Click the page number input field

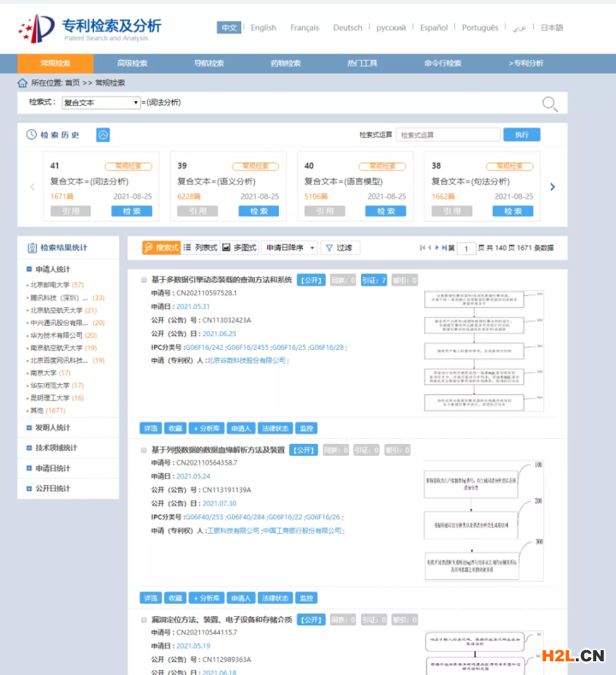(x=466, y=248)
